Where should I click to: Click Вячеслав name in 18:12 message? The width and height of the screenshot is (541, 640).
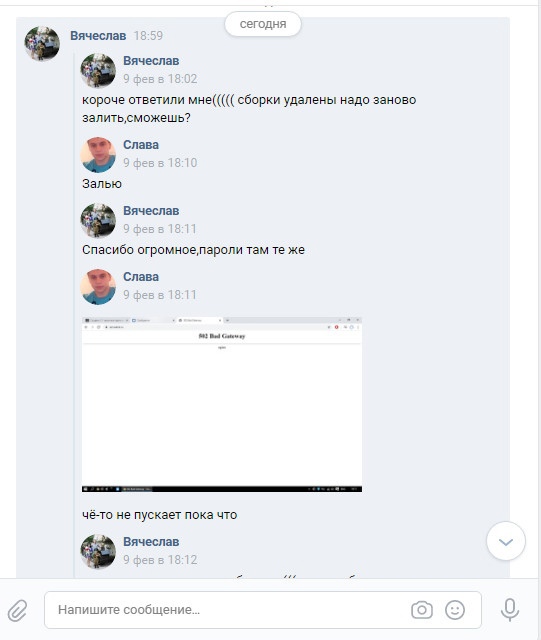coord(151,542)
